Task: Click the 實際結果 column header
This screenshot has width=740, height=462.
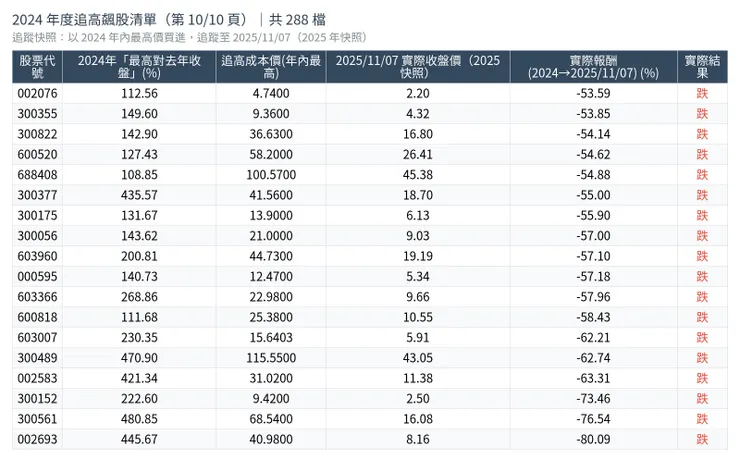Action: point(702,67)
